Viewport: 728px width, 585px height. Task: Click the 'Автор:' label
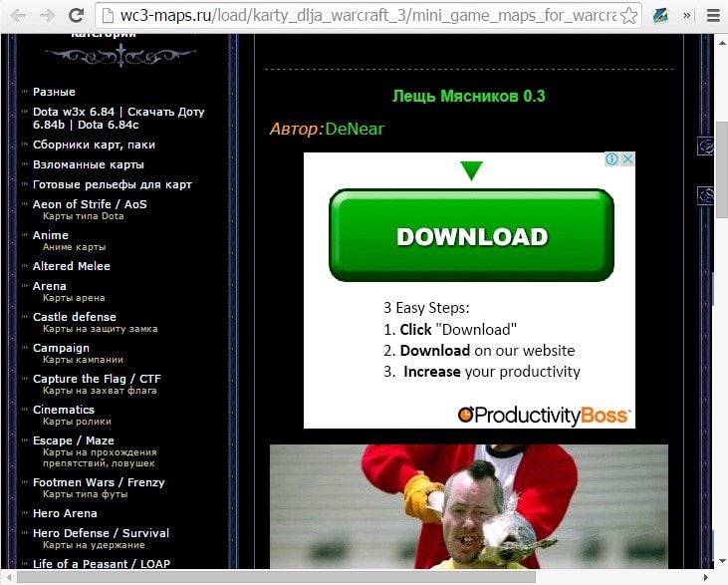tap(296, 129)
